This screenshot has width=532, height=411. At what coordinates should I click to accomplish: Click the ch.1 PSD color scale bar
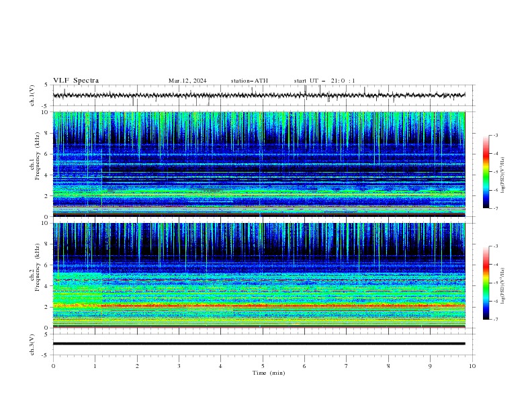coord(486,172)
